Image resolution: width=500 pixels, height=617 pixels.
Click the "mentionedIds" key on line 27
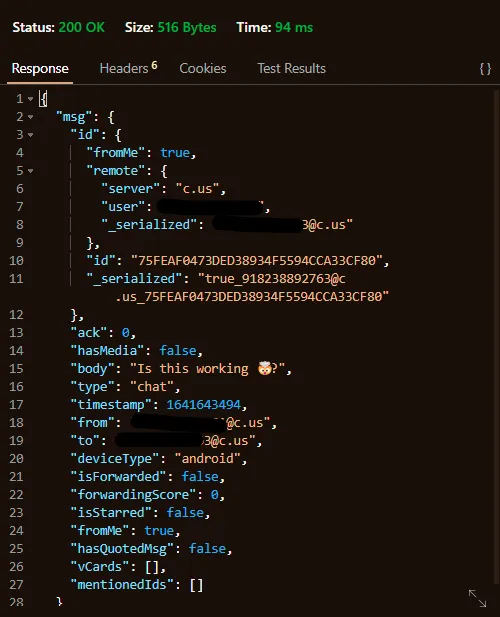coord(122,585)
